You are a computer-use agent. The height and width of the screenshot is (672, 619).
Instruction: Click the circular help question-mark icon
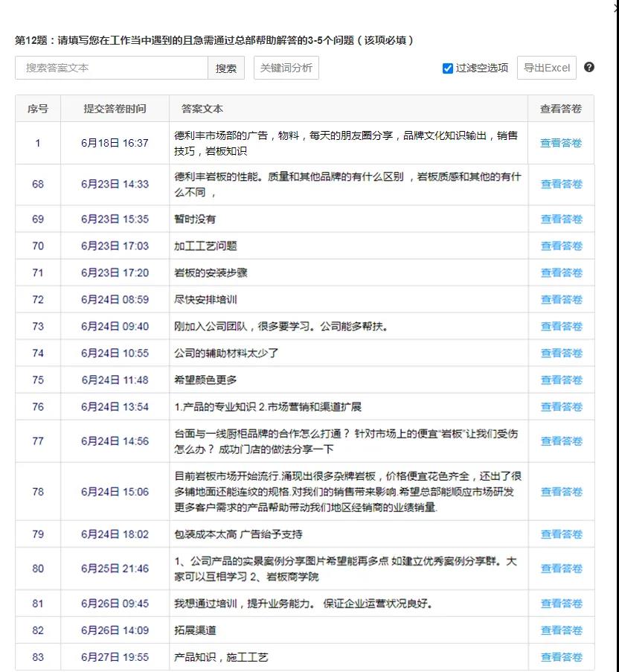(588, 68)
